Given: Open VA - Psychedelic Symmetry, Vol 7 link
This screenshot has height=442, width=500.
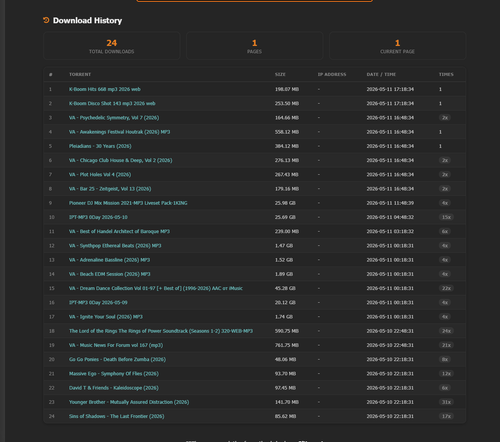Looking at the screenshot, I should point(114,118).
